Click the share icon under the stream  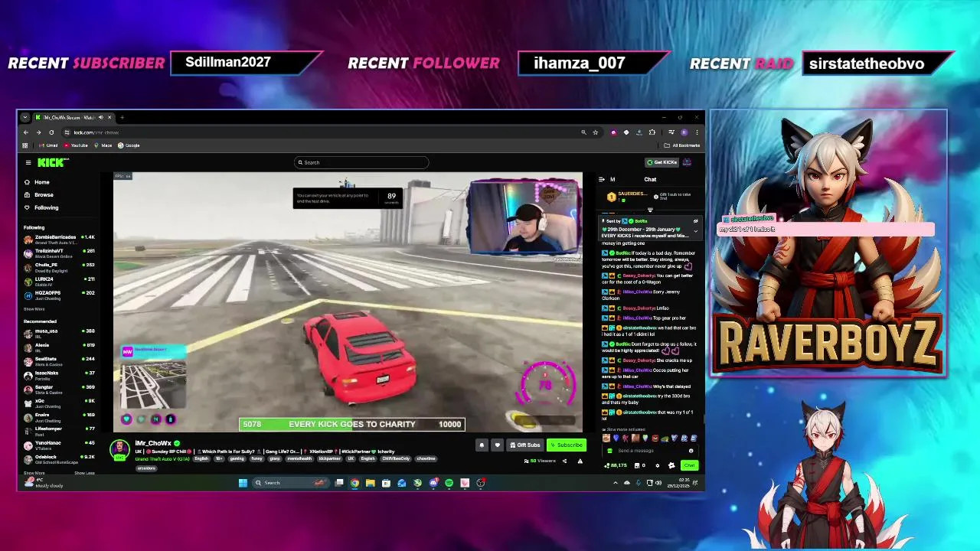pyautogui.click(x=565, y=461)
